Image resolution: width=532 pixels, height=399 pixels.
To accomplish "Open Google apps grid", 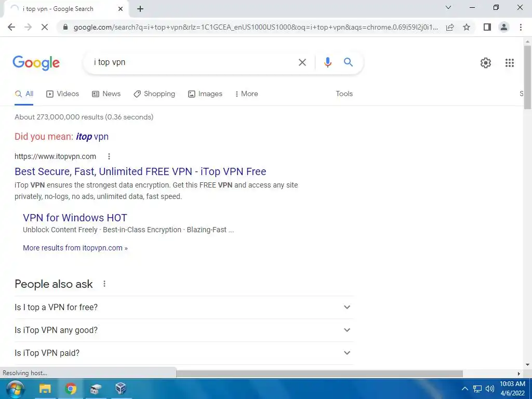I will pos(509,63).
